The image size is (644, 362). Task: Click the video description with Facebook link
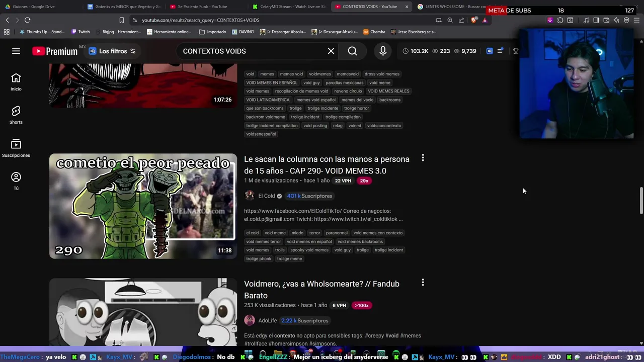coord(324,215)
